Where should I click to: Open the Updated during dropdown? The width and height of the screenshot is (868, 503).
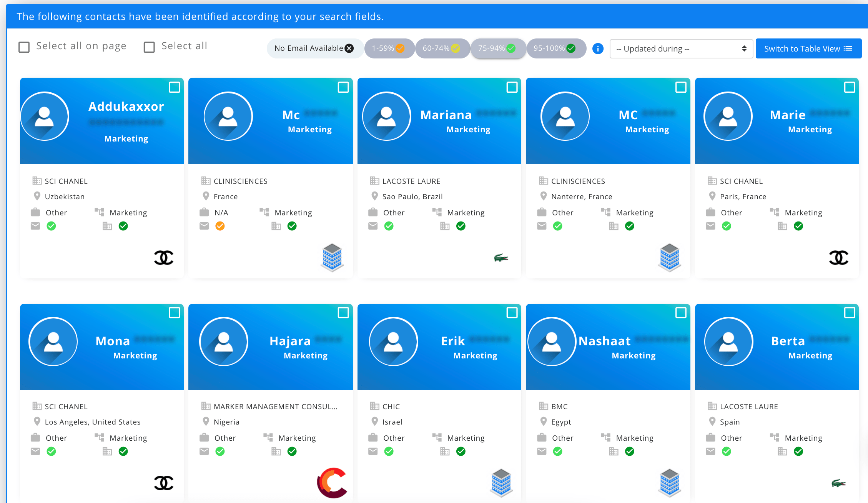click(x=681, y=49)
